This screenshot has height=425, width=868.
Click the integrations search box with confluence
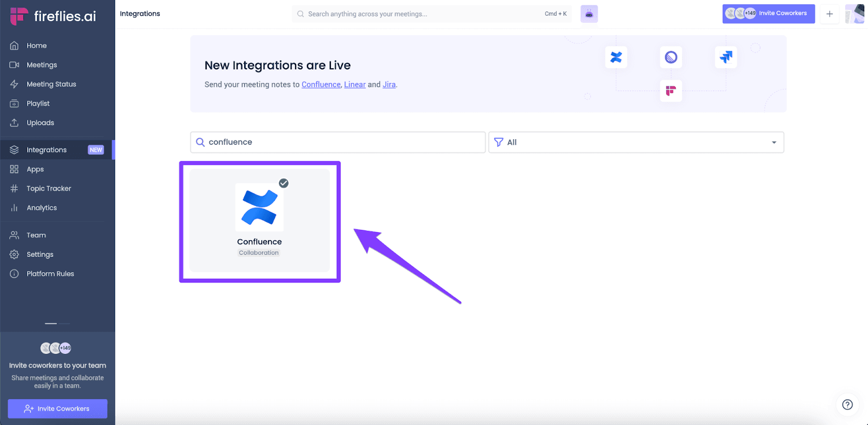coord(338,142)
